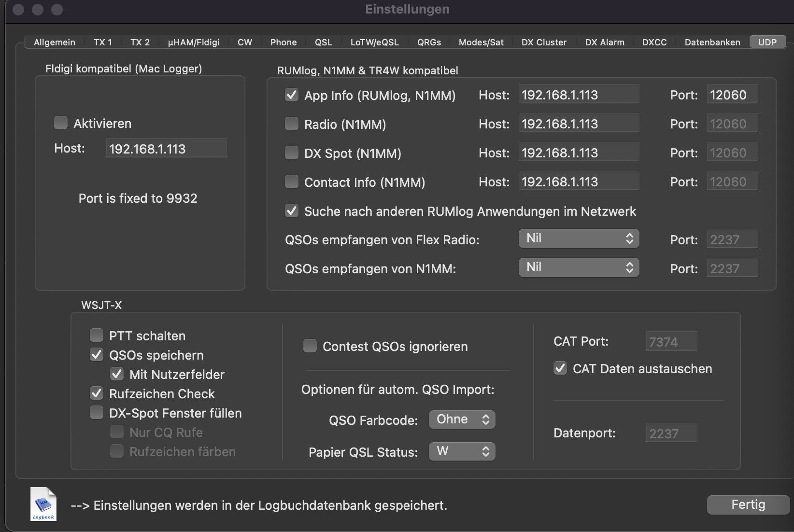The image size is (794, 532).
Task: Enable the DX Spot (N1MM) checkbox
Action: point(292,153)
